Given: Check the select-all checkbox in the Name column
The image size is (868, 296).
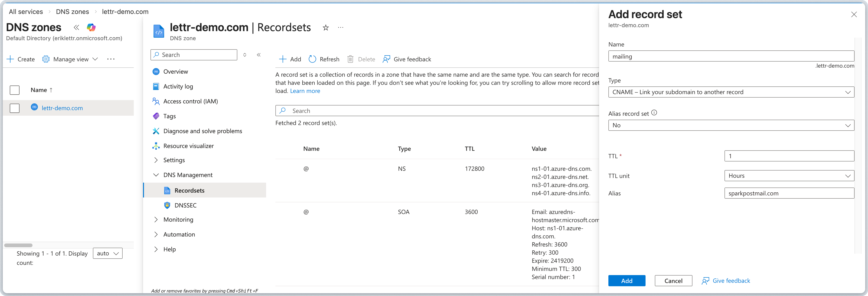Looking at the screenshot, I should (x=15, y=90).
